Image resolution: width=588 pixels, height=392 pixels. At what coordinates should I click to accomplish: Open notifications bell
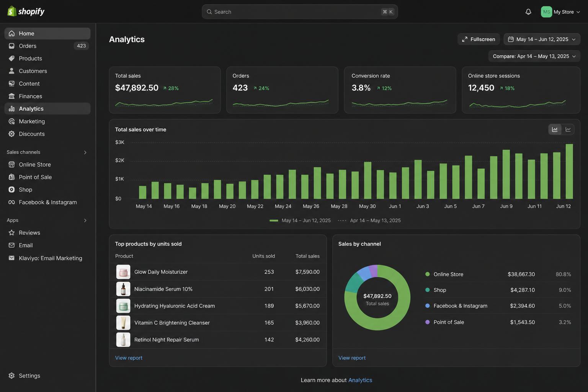528,12
